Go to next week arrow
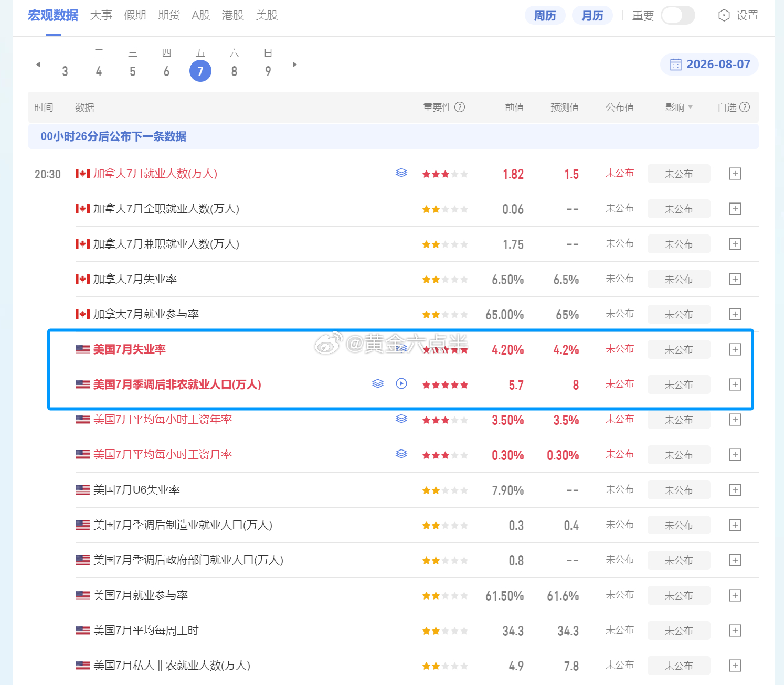Viewport: 784px width, 685px height. tap(295, 65)
